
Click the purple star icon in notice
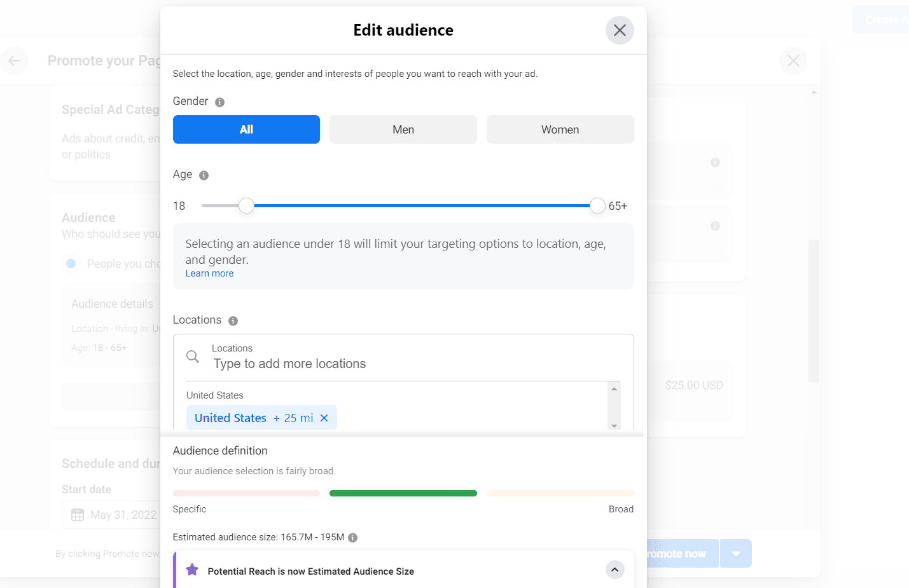pyautogui.click(x=192, y=570)
